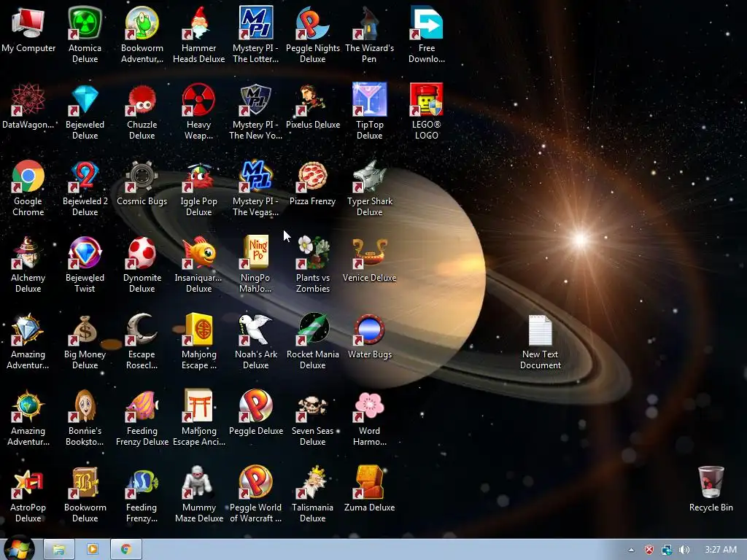The width and height of the screenshot is (747, 560).
Task: Select the Alchemy Deluxe wizard icon
Action: [x=28, y=253]
